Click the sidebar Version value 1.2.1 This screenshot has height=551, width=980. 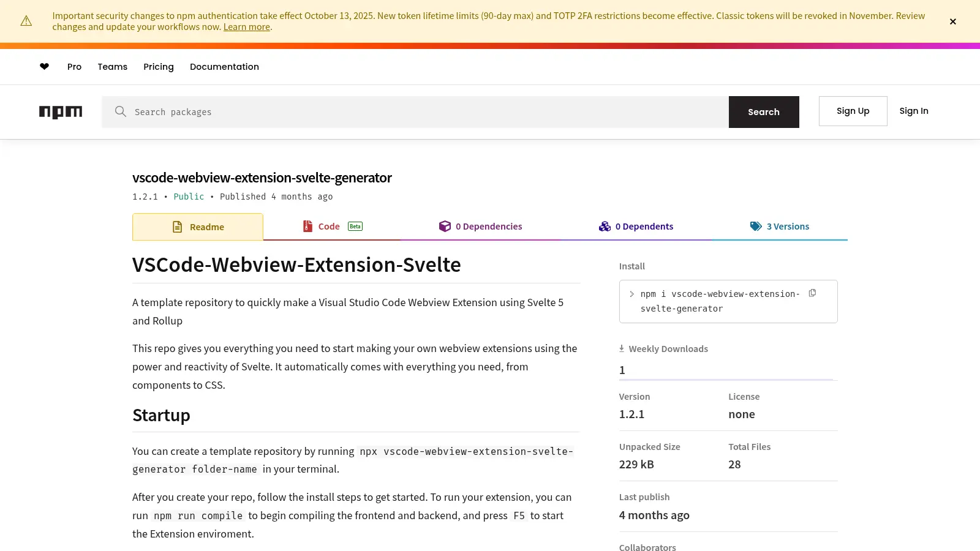point(631,414)
